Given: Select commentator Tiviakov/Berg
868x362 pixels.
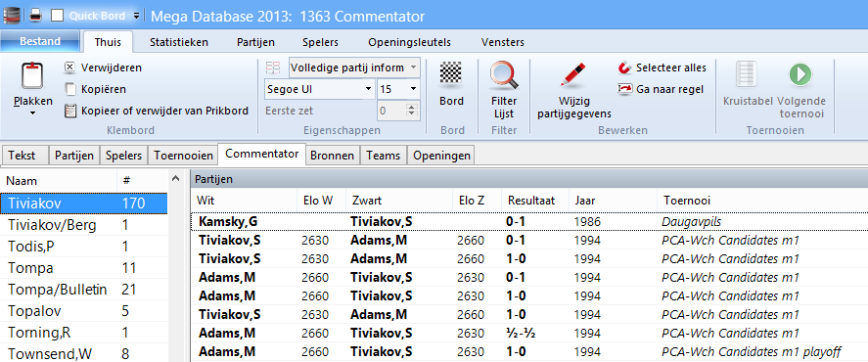Looking at the screenshot, I should click(x=84, y=225).
